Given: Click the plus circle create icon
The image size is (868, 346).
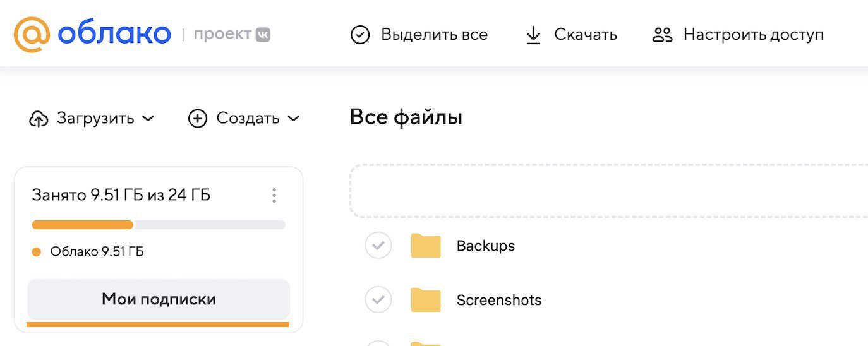Looking at the screenshot, I should click(198, 119).
